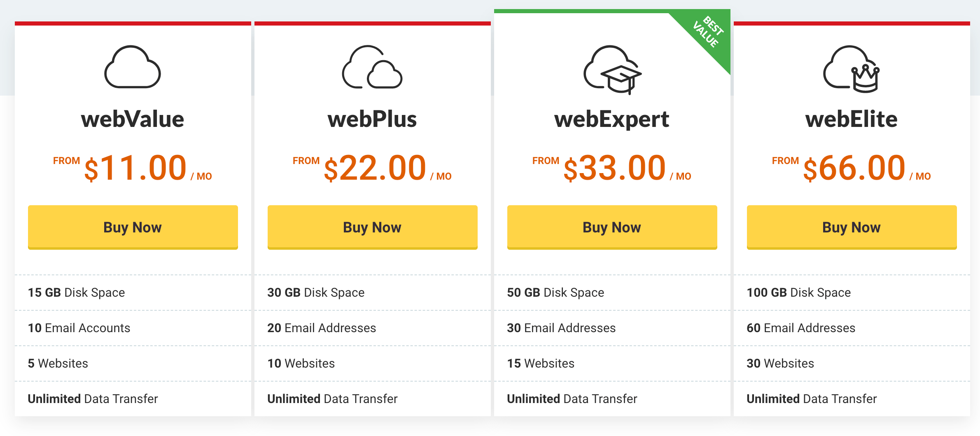Screen dimensions: 980x436
Task: Click the 10 Websites row under webPlus
Action: (301, 363)
